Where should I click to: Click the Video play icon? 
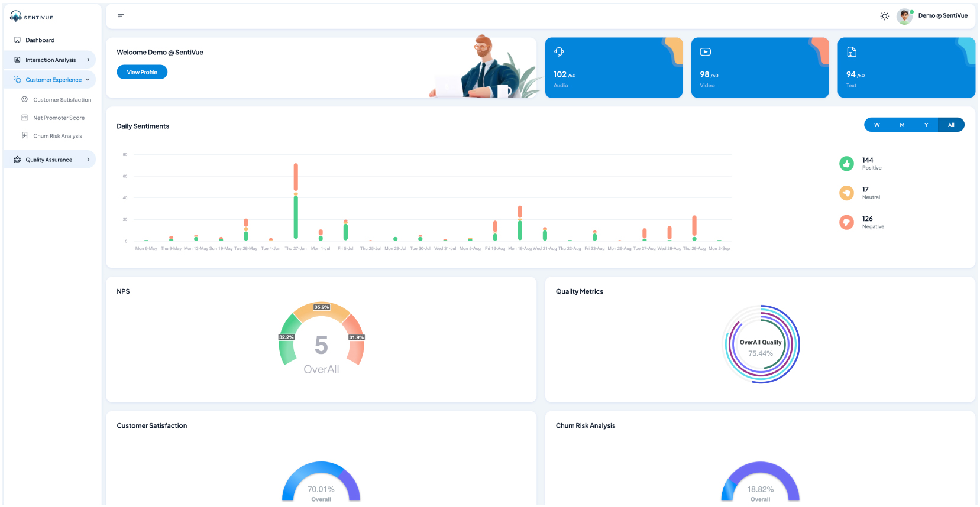coord(705,52)
